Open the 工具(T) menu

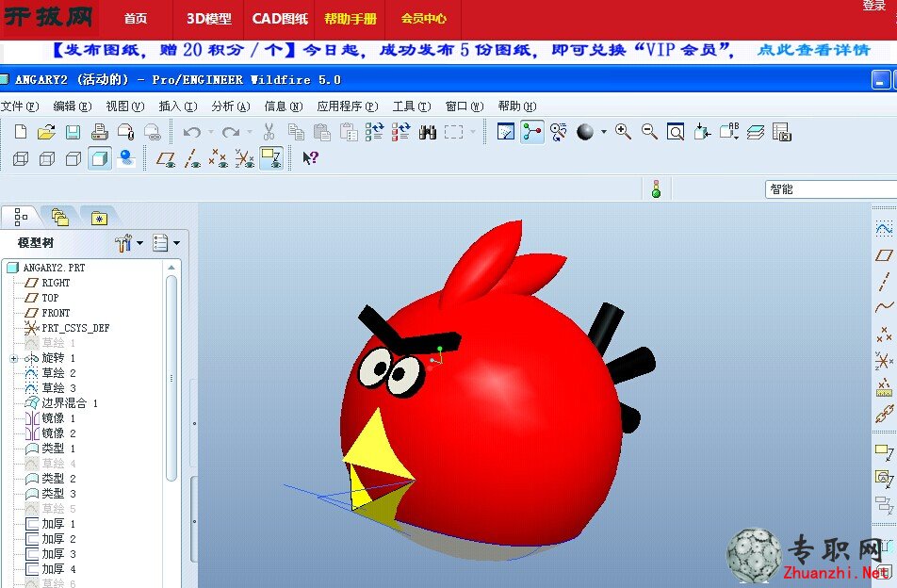click(412, 106)
